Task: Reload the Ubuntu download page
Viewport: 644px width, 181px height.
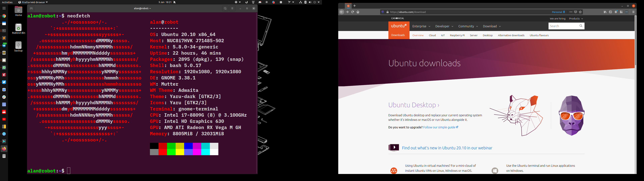Action: click(353, 12)
